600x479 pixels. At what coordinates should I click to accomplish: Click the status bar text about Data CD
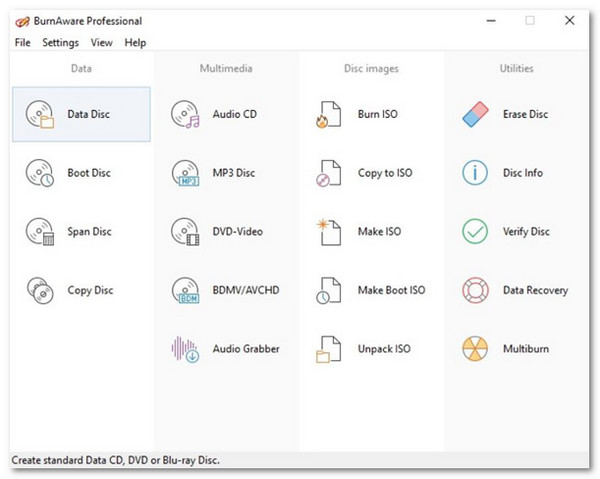(x=116, y=460)
